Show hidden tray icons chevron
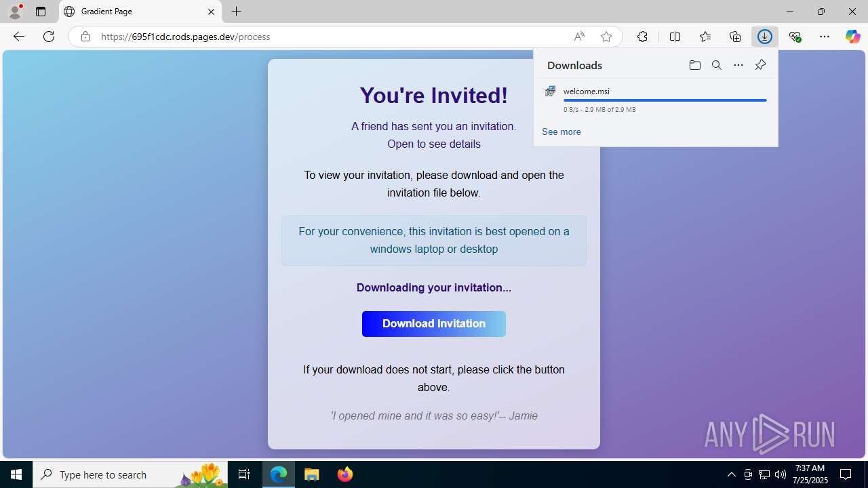Screen dimensions: 868x488 731,474
